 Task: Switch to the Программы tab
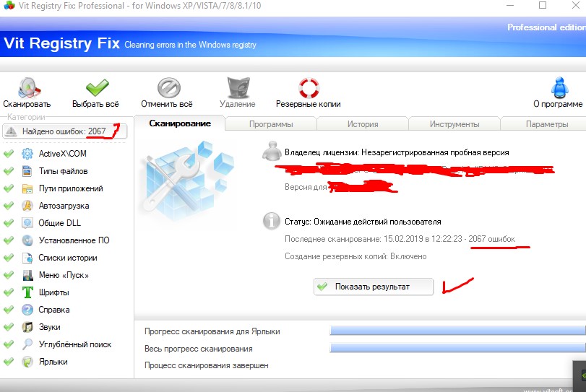pos(271,124)
